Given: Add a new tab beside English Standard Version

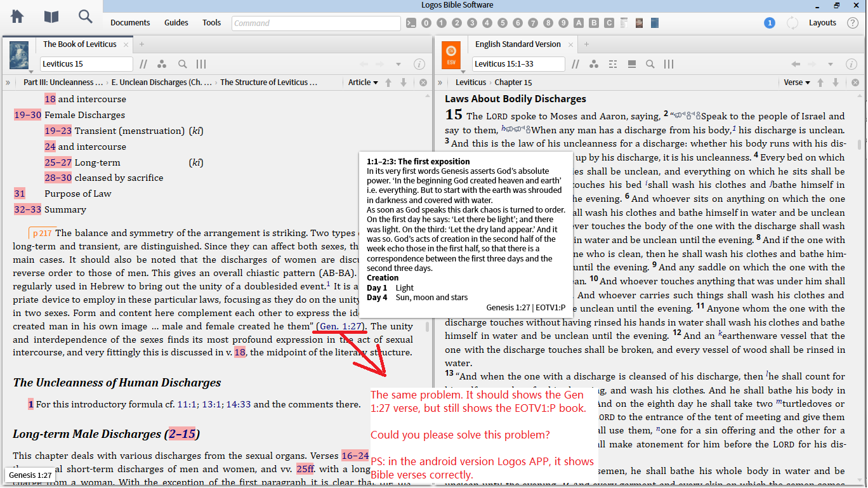Looking at the screenshot, I should click(x=586, y=44).
